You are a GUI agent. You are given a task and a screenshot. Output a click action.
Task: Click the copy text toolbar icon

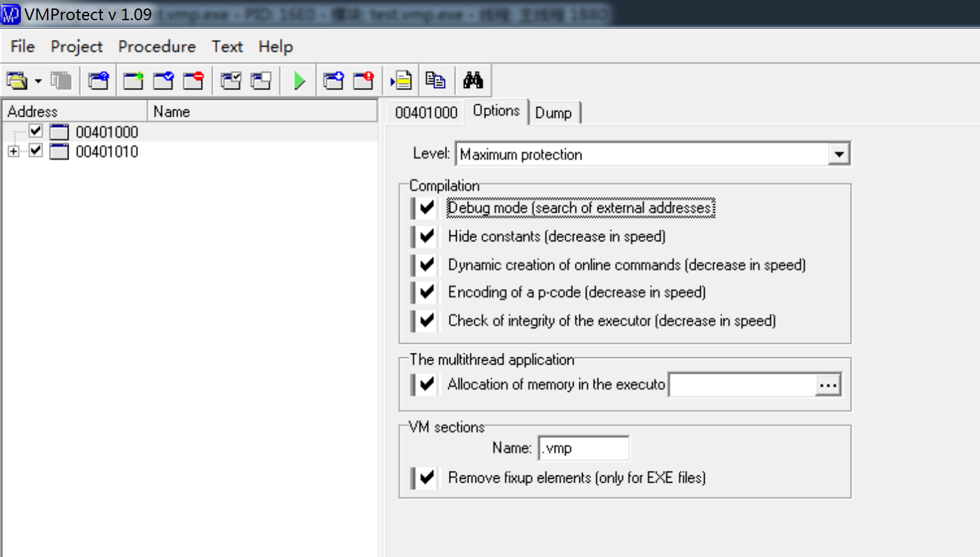(x=436, y=80)
